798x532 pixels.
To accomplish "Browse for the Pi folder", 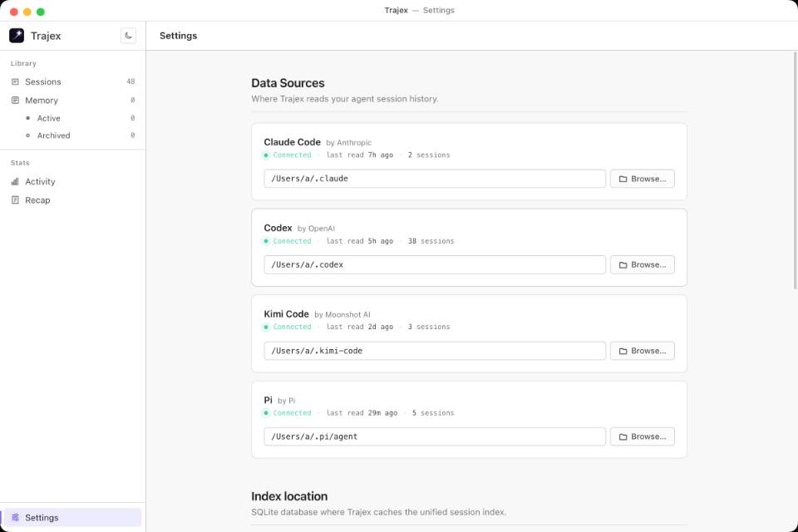I will pos(643,436).
